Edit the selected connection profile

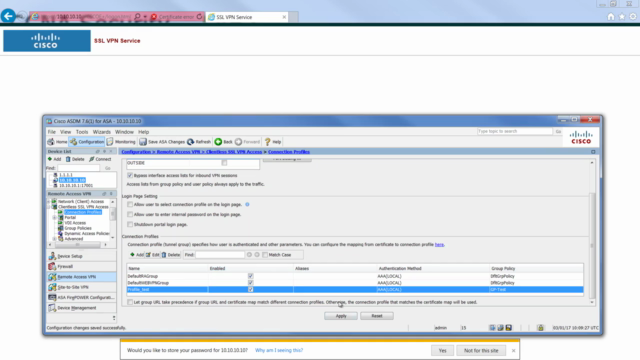(152, 255)
